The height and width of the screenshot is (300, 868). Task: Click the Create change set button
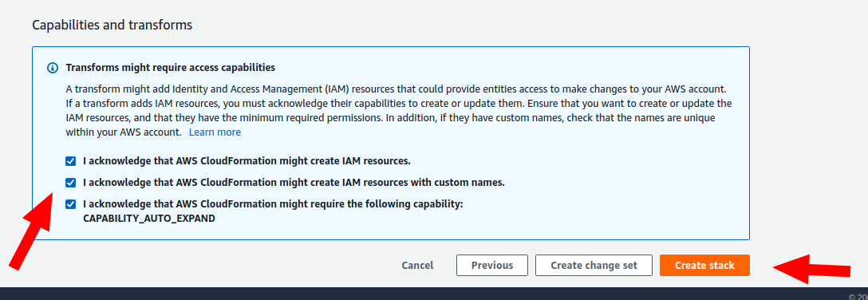tap(594, 265)
